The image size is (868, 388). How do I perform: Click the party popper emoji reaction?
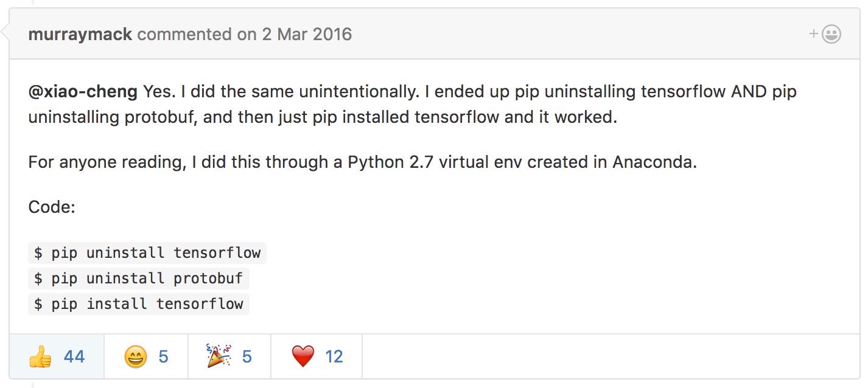click(219, 356)
